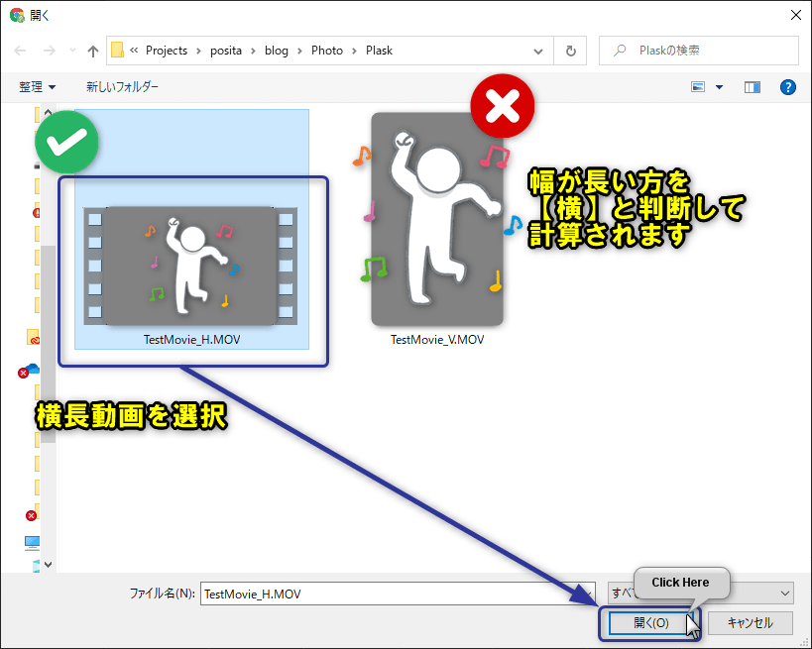Expand the view options dropdown arrow

click(719, 87)
